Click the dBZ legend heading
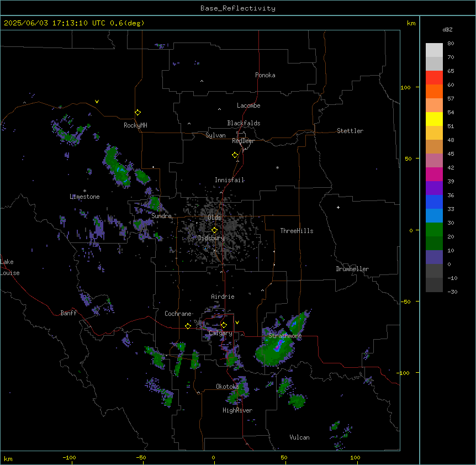Image resolution: width=476 pixels, height=465 pixels. pyautogui.click(x=447, y=29)
